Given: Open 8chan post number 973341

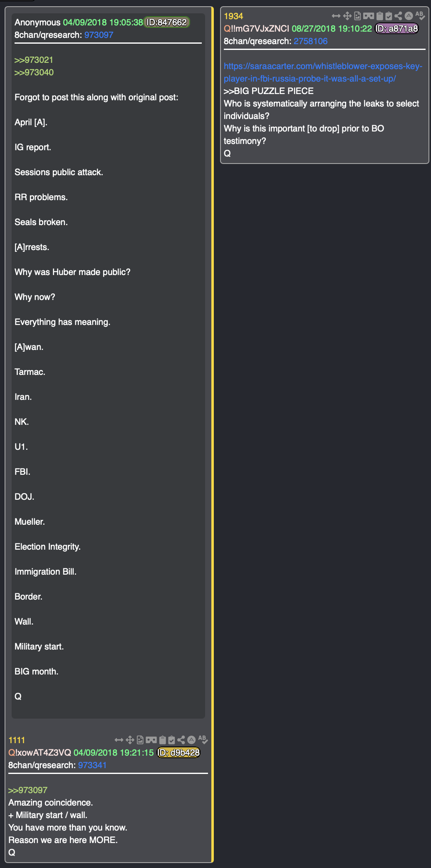Looking at the screenshot, I should tap(92, 765).
